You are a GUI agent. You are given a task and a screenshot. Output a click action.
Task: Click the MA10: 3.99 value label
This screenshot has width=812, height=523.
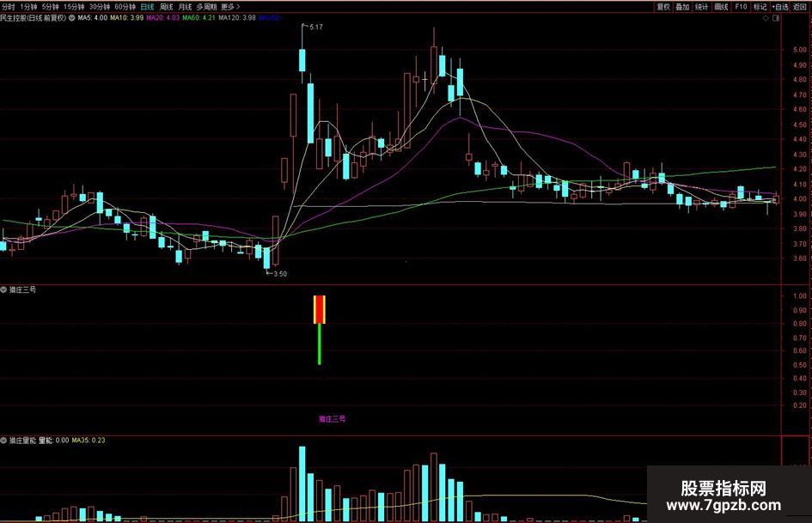coord(127,18)
